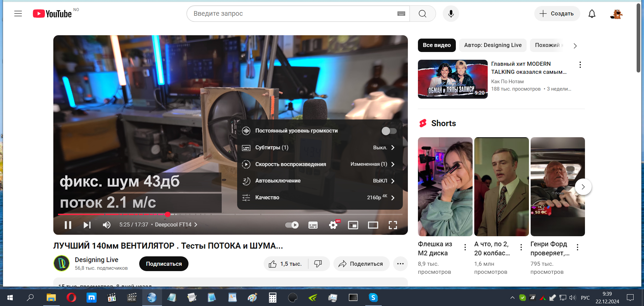Screen dimensions: 644x306
Task: Subscribe with the 'Подписаться' button
Action: [164, 264]
